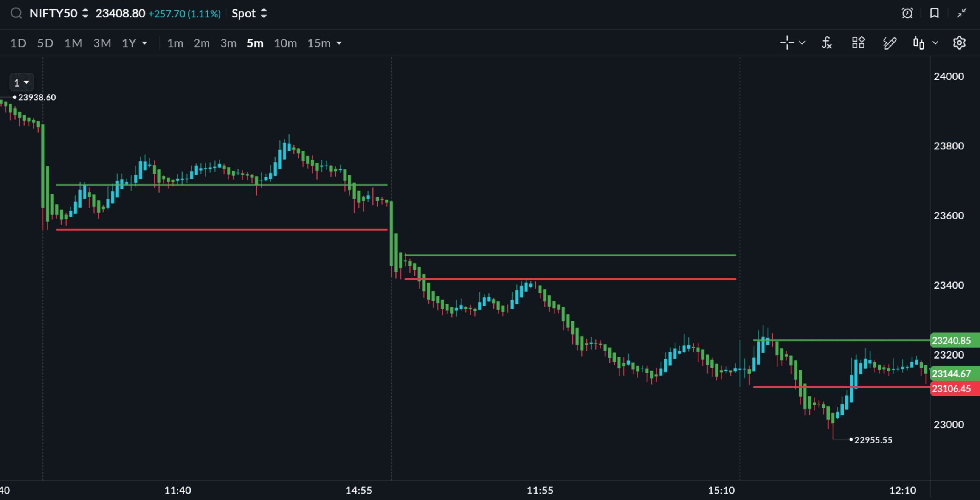The image size is (980, 500).
Task: Select the 3M range button
Action: (x=102, y=43)
